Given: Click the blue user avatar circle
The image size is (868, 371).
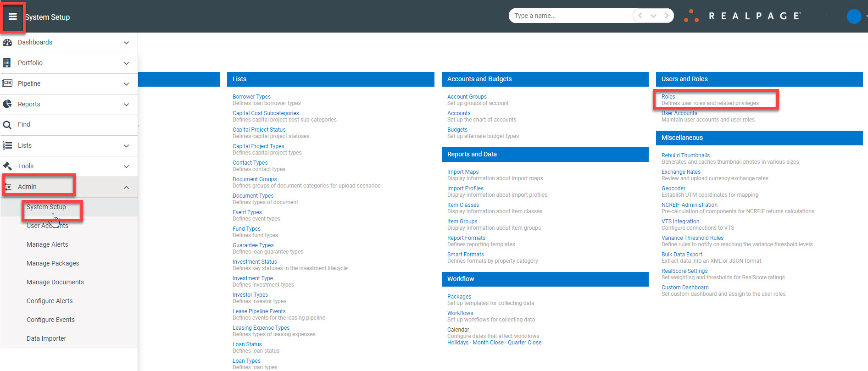Looking at the screenshot, I should point(854,17).
